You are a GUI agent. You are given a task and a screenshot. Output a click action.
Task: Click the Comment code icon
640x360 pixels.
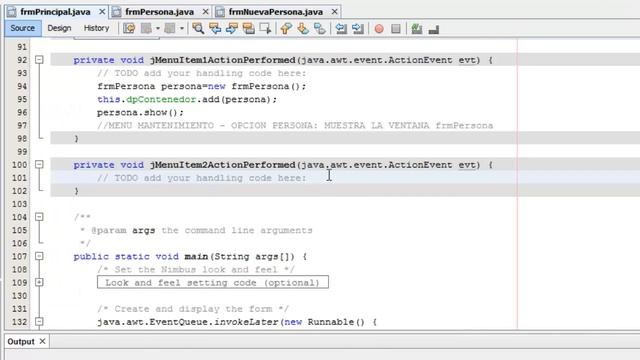[416, 29]
